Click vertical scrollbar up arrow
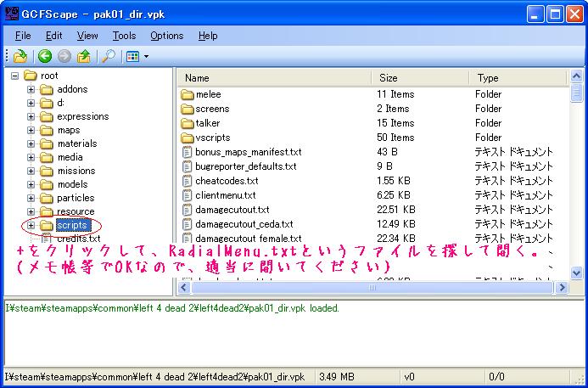The height and width of the screenshot is (388, 588). click(576, 76)
